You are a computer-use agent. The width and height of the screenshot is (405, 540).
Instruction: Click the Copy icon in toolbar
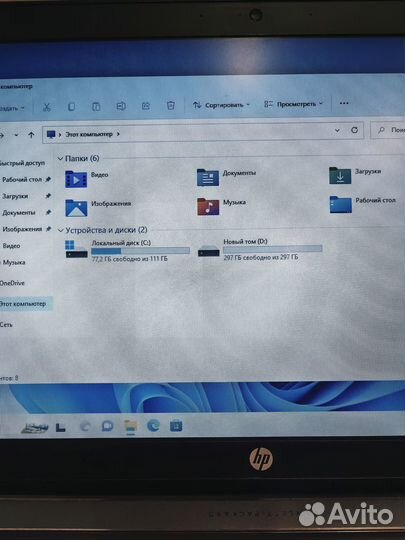tap(71, 107)
